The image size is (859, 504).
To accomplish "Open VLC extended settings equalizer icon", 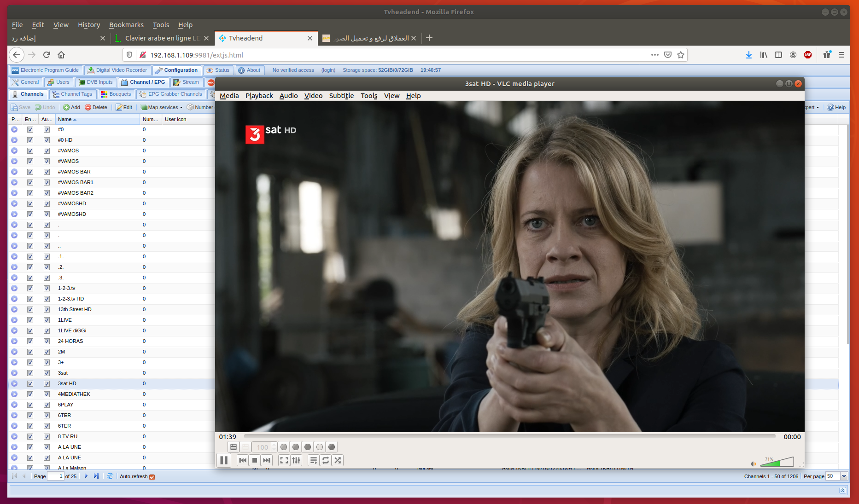I will click(296, 460).
